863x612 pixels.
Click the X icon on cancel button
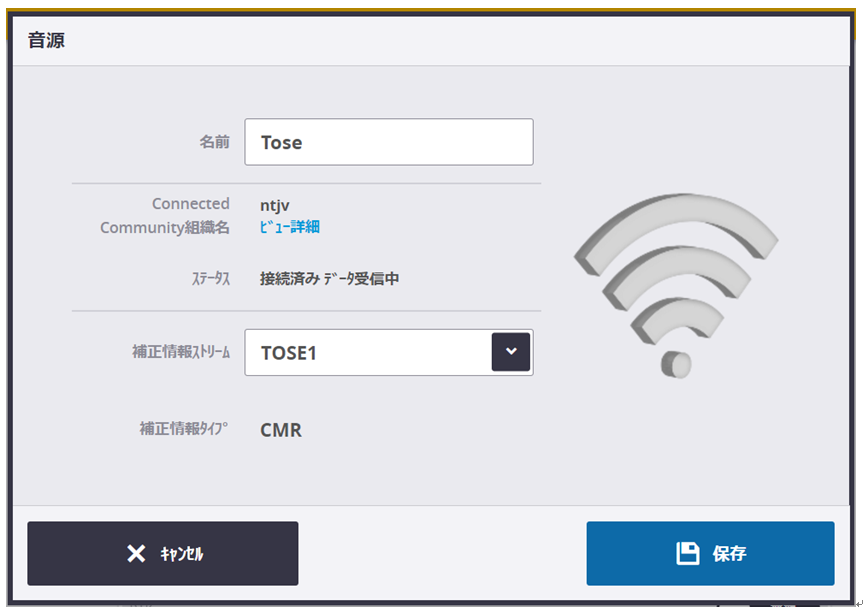pos(136,554)
